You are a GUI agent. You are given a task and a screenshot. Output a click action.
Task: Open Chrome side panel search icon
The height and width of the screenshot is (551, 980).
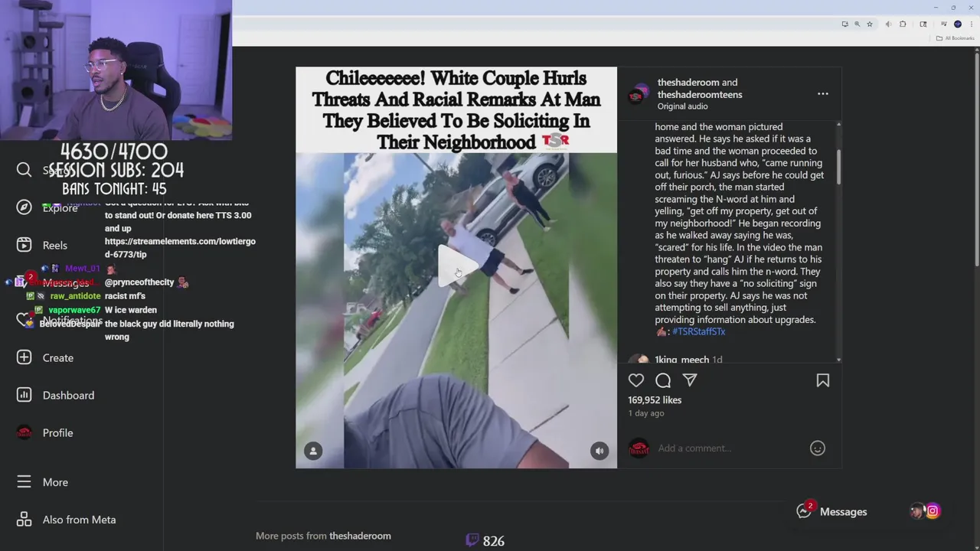pyautogui.click(x=923, y=24)
